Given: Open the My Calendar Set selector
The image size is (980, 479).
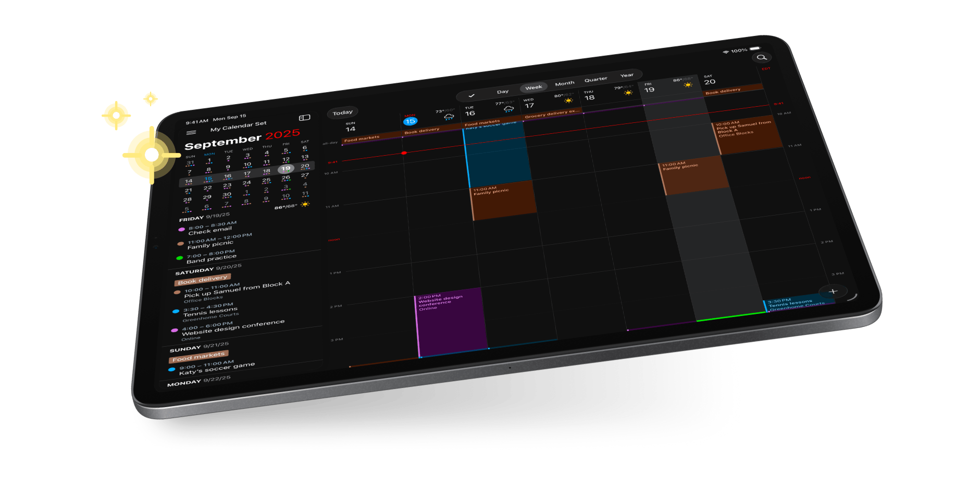Looking at the screenshot, I should click(x=238, y=127).
